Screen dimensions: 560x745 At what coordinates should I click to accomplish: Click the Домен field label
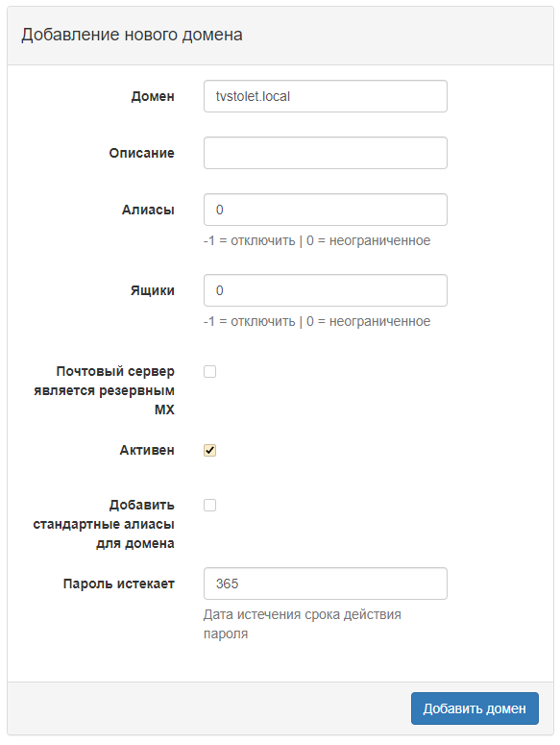153,96
